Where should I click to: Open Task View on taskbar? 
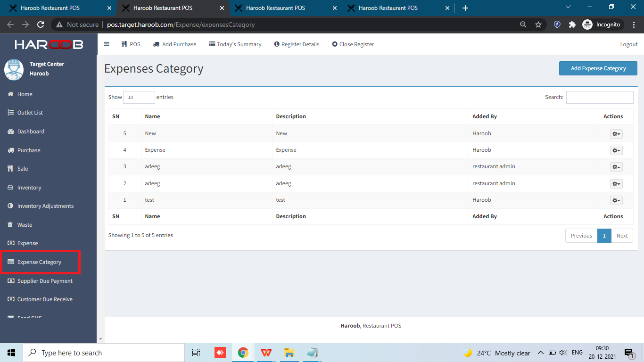(196, 353)
